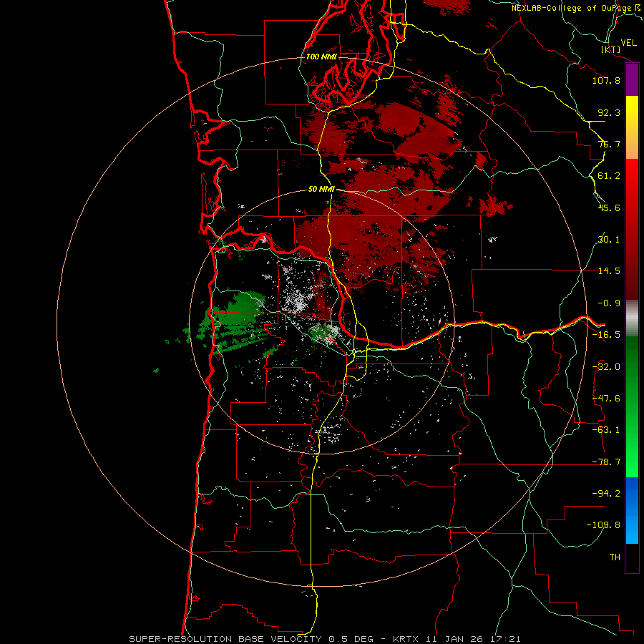644x644 pixels.
Task: Click the purple segment of velocity color bar
Action: (x=632, y=80)
